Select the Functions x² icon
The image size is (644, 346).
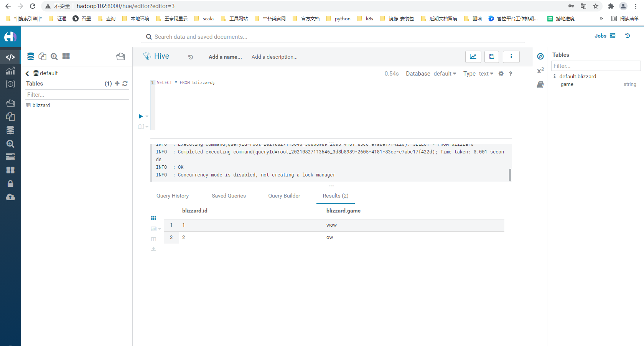coord(540,71)
